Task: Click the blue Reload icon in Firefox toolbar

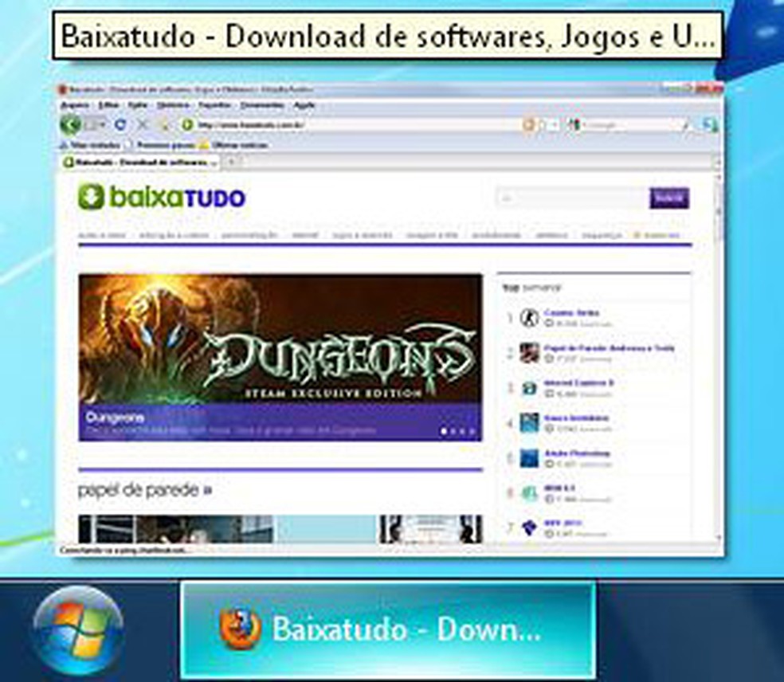Action: pyautogui.click(x=120, y=124)
